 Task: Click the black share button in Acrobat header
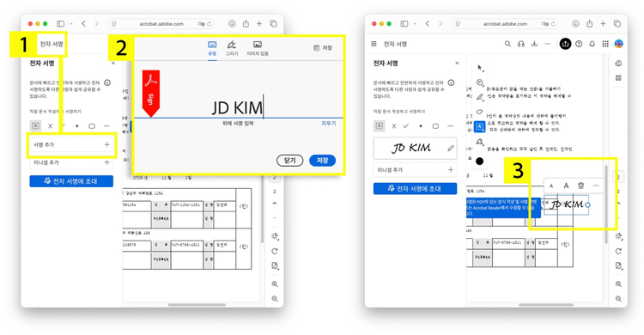565,44
